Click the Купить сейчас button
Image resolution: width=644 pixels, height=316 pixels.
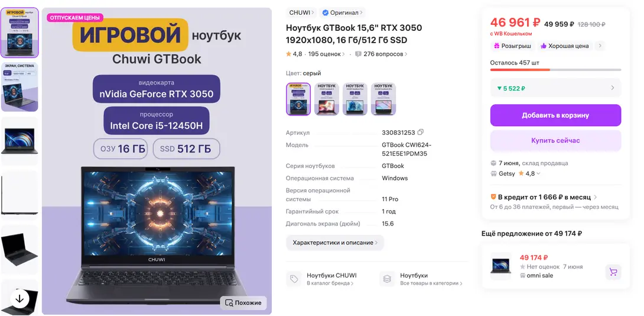555,141
